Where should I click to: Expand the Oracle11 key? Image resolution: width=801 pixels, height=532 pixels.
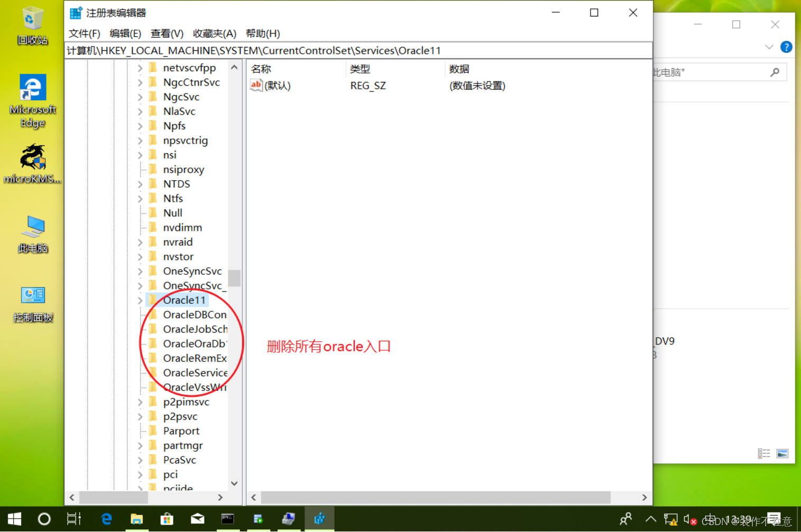point(140,301)
